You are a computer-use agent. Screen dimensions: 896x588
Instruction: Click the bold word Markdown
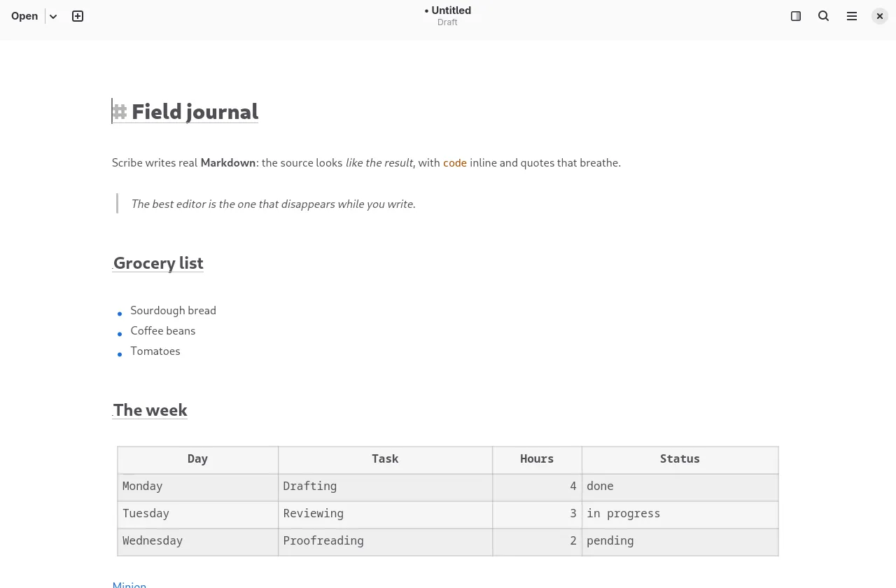pyautogui.click(x=228, y=162)
